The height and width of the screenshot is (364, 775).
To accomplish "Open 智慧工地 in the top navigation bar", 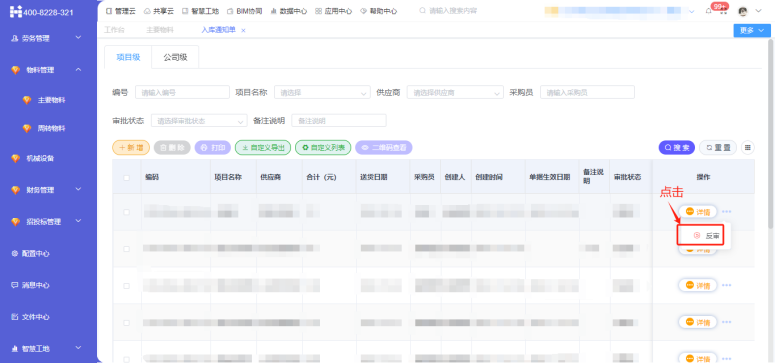I will 200,11.
